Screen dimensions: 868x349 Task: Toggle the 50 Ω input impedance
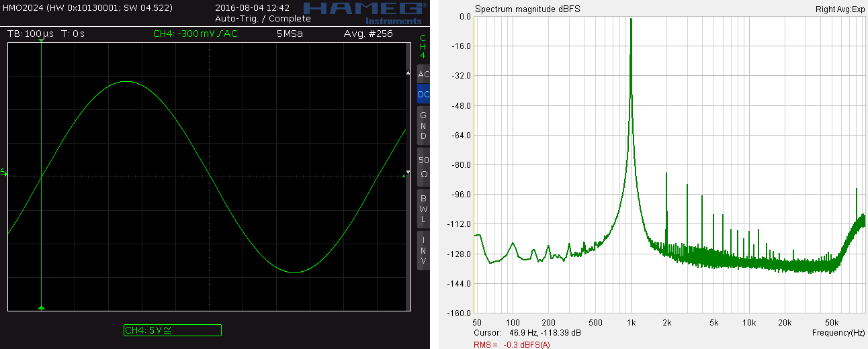pyautogui.click(x=423, y=166)
